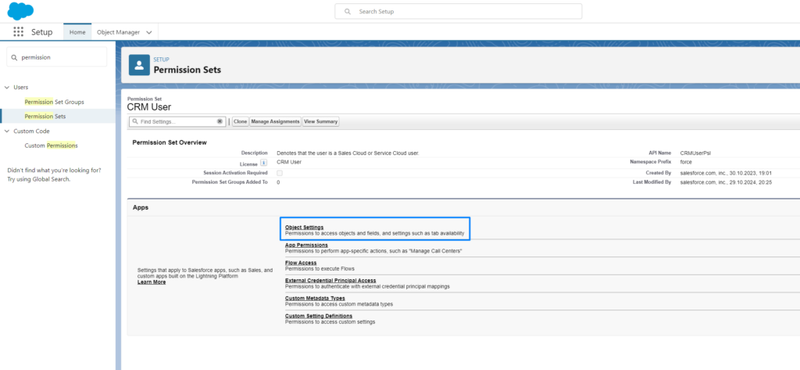Click the Description value text
The height and width of the screenshot is (370, 800).
click(347, 153)
